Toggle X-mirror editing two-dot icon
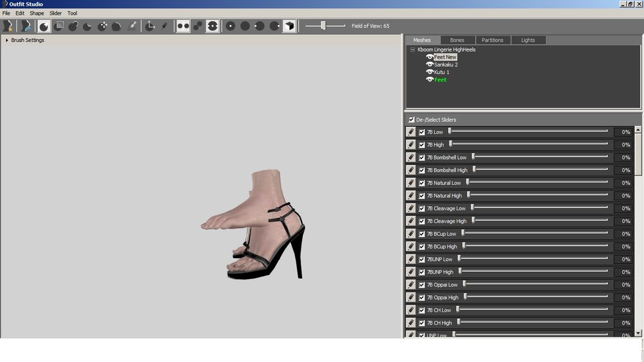 pyautogui.click(x=183, y=26)
